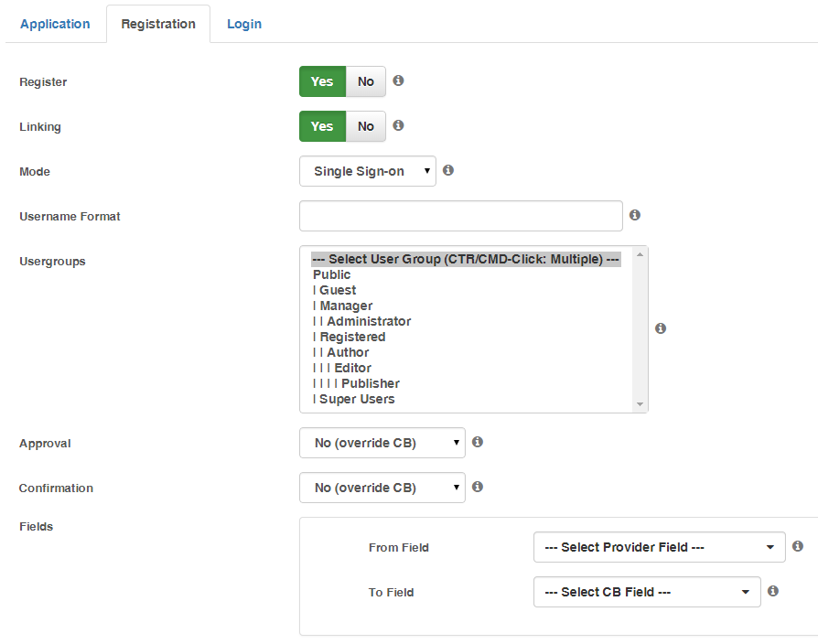The width and height of the screenshot is (818, 644).
Task: Switch to the Login tab
Action: [x=244, y=24]
